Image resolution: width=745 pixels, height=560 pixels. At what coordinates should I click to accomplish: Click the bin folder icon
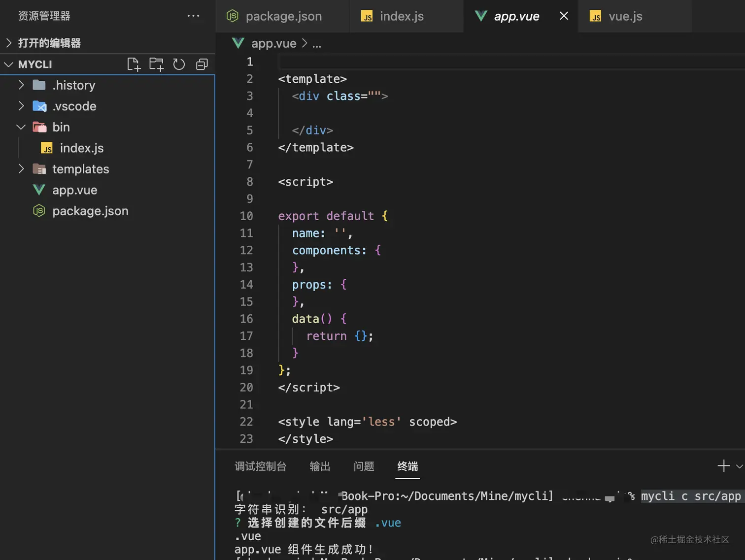tap(39, 127)
